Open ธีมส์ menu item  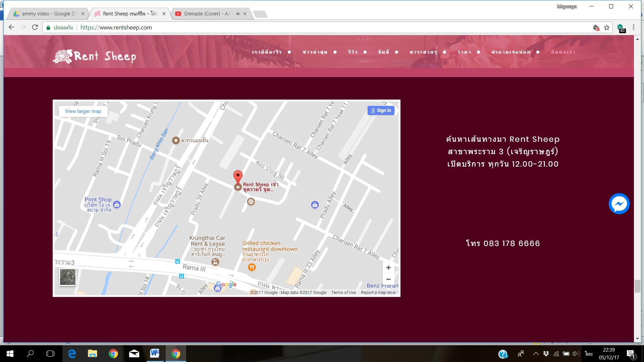(383, 52)
